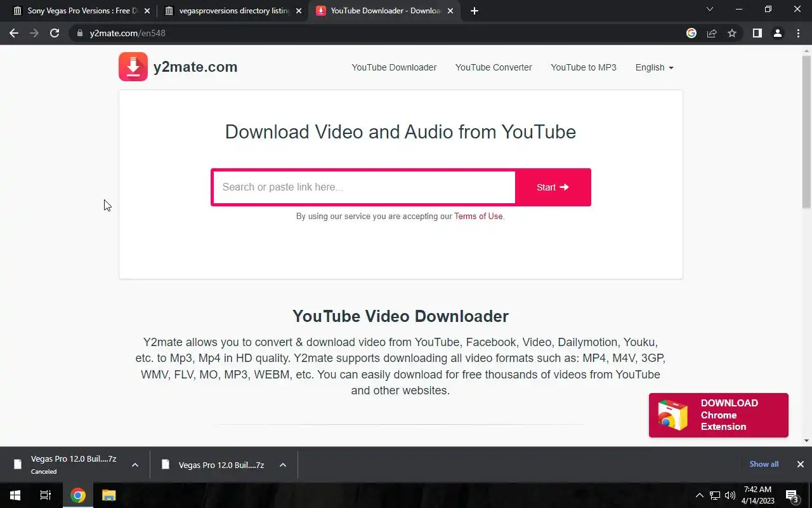Click the page vertical scrollbar thumb

(x=806, y=132)
